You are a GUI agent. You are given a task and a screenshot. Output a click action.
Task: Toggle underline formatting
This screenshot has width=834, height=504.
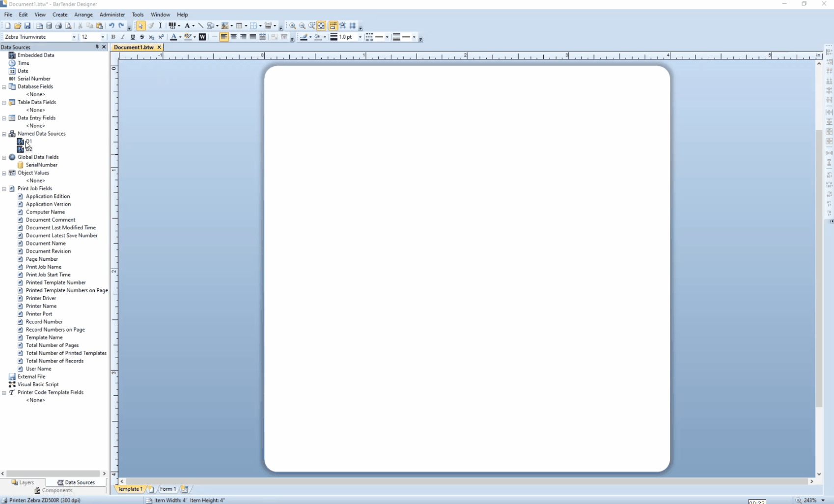click(133, 37)
